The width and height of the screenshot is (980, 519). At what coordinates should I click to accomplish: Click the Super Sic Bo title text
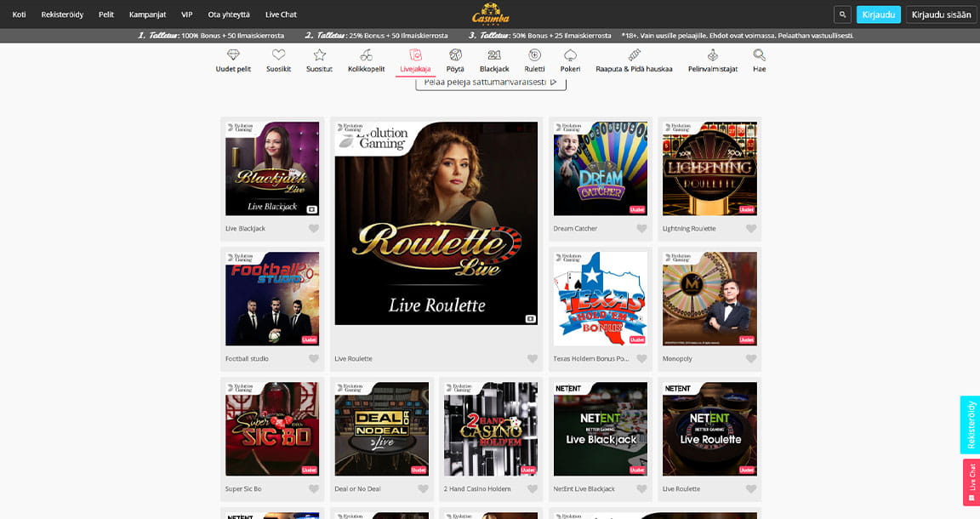[x=243, y=489]
